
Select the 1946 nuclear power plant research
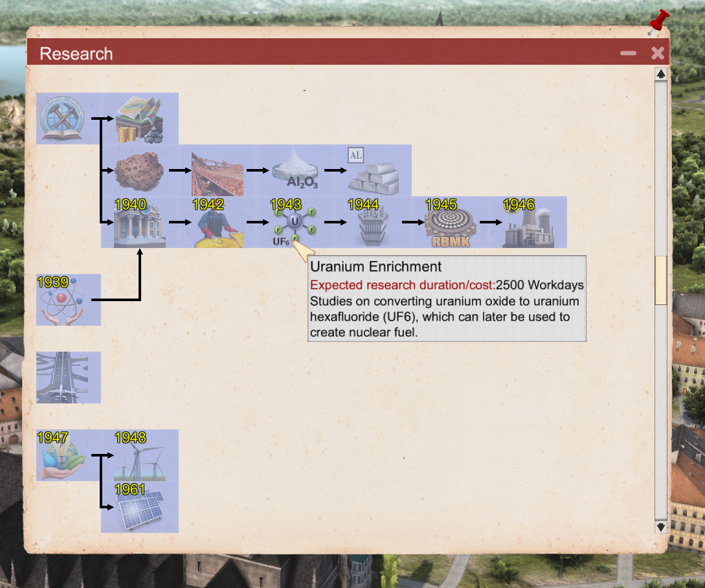pos(528,222)
